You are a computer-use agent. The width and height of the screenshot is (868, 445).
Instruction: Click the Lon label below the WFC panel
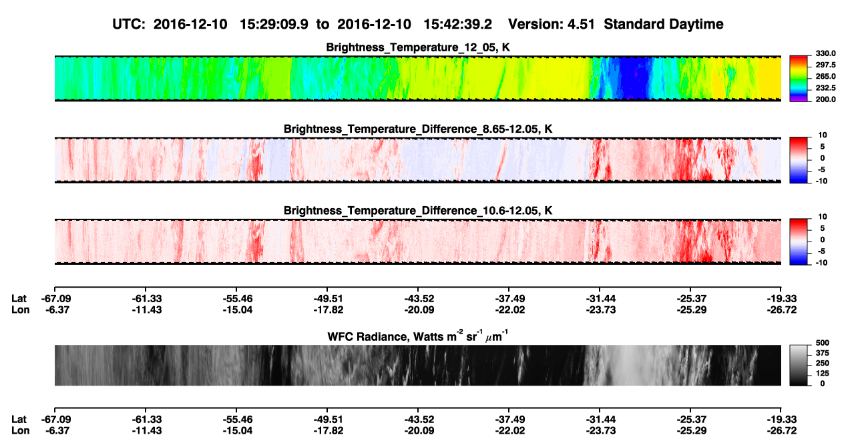(20, 430)
